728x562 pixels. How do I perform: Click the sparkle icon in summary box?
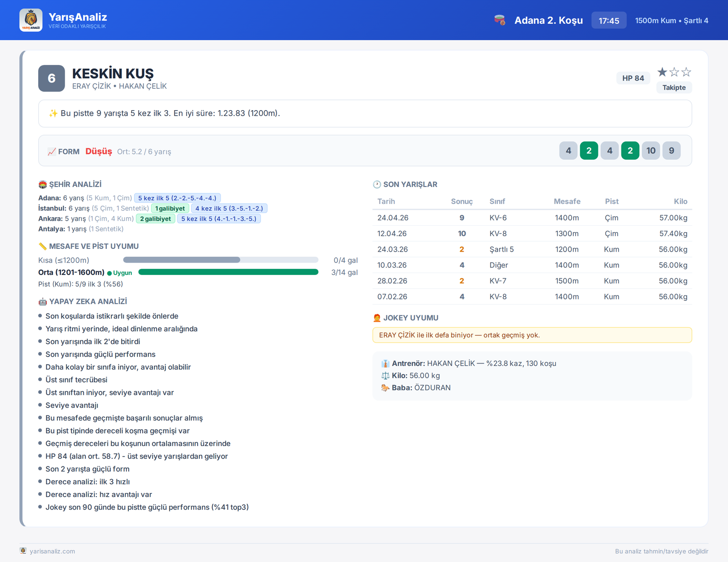click(53, 113)
